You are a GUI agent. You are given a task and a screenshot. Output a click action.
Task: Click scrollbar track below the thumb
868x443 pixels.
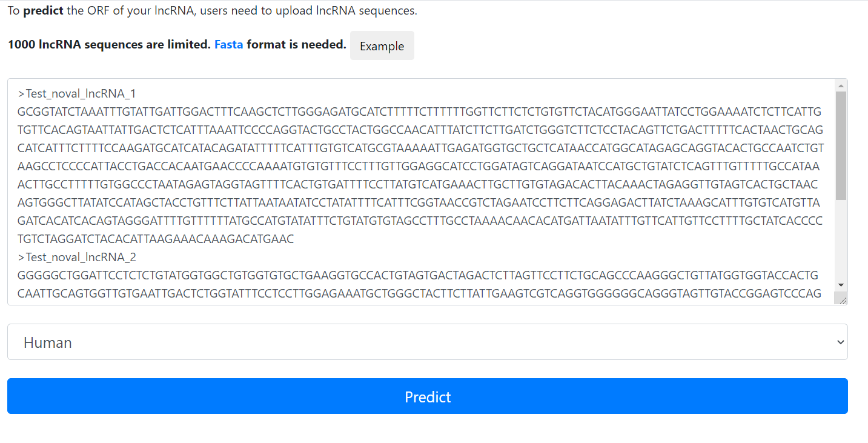point(841,239)
